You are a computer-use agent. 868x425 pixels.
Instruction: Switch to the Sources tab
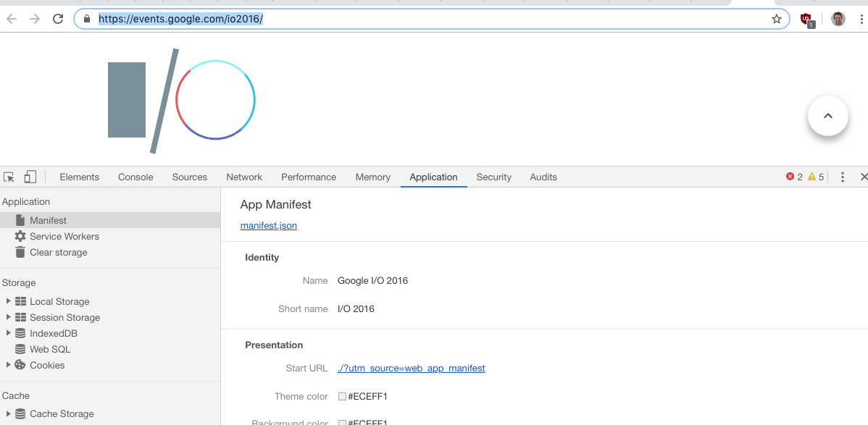[189, 177]
